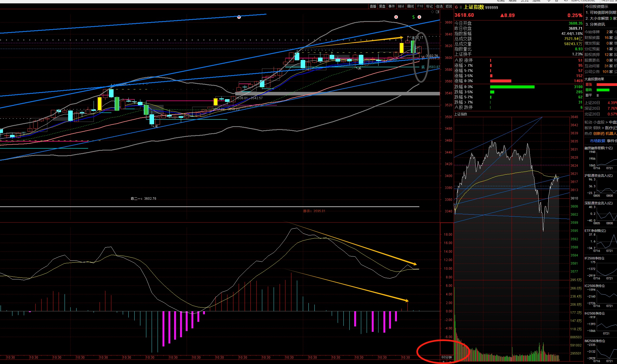Viewport: 617px width, 364px height.
Task: Zoom out chart with the − button
Action: (450, 362)
